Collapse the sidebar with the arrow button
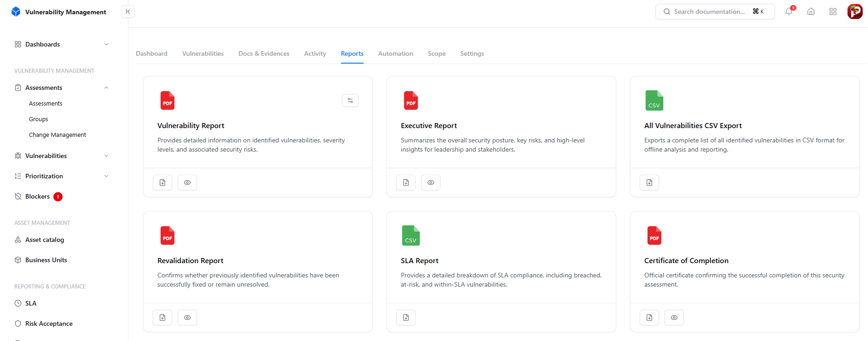This screenshot has width=868, height=341. [x=128, y=12]
